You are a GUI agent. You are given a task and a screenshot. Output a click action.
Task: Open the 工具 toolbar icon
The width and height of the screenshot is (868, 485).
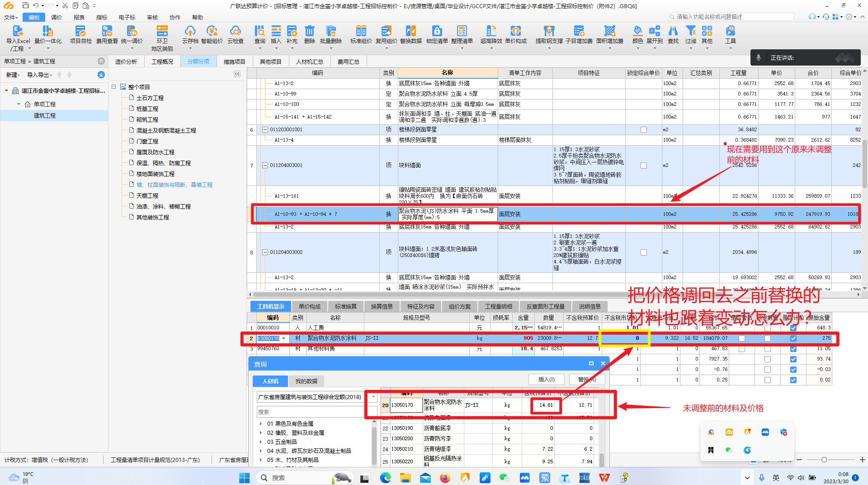point(730,34)
